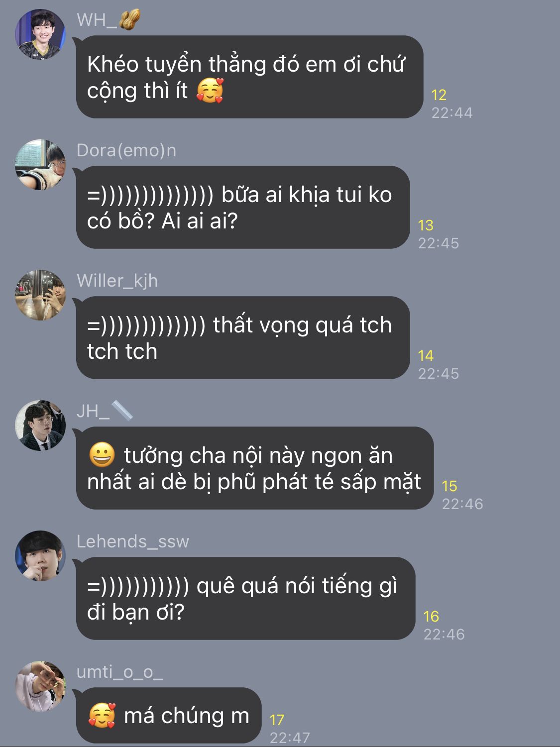560x747 pixels.
Task: Tap bubble "quê quá nói tiếng gì đi"
Action: 246,599
